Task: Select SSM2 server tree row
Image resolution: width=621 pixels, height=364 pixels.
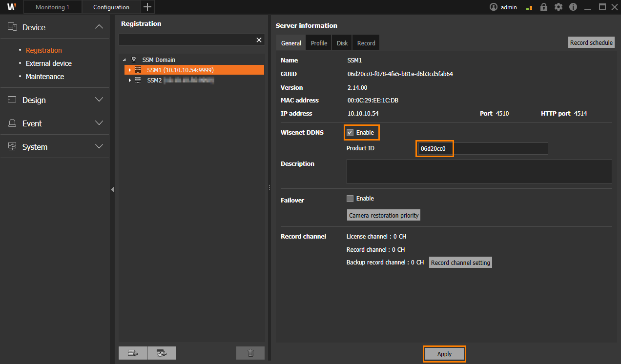Action: point(194,81)
